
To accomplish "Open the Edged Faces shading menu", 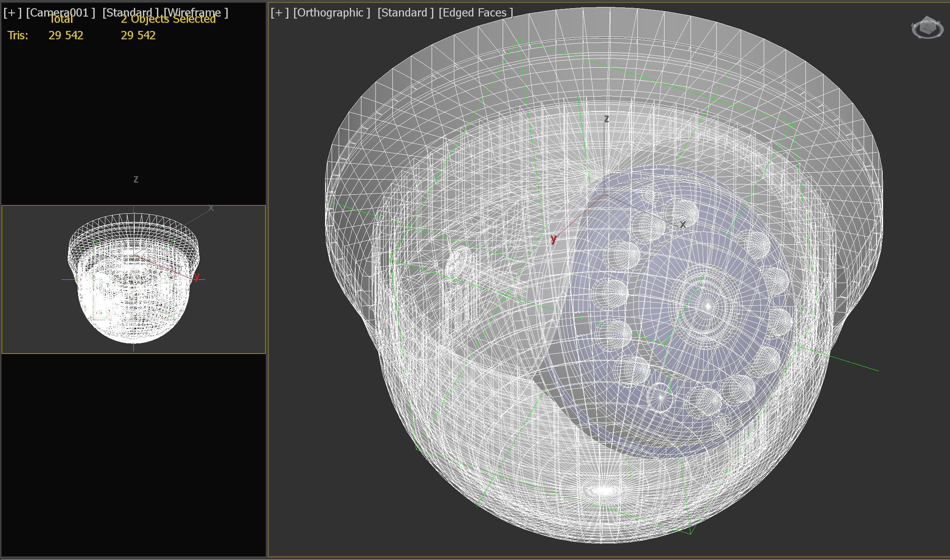I will tap(475, 13).
